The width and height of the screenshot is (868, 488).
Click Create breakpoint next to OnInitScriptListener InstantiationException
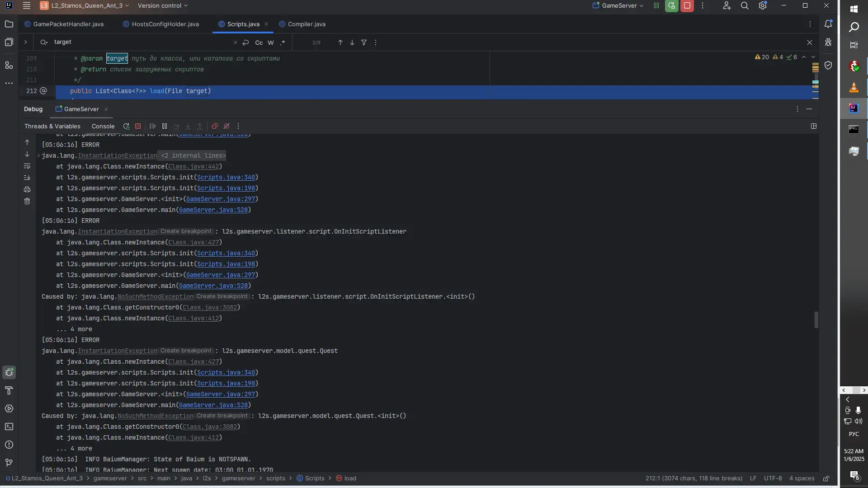pyautogui.click(x=186, y=231)
